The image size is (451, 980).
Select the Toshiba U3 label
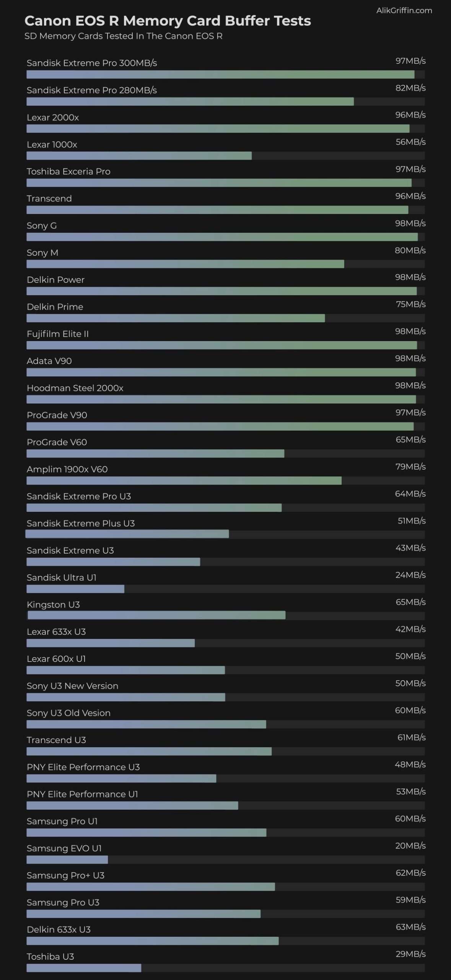(x=50, y=957)
